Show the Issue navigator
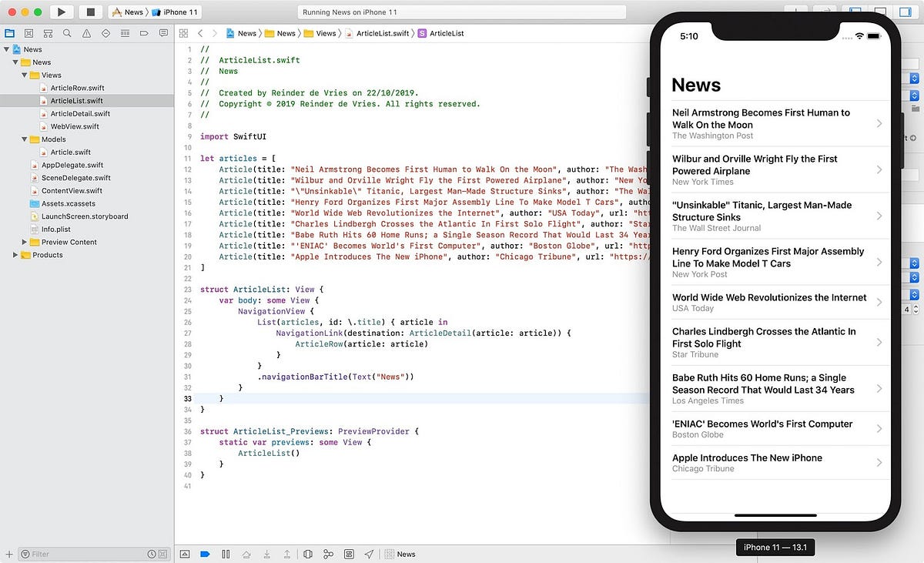Viewport: 924px width, 563px height. click(x=87, y=33)
